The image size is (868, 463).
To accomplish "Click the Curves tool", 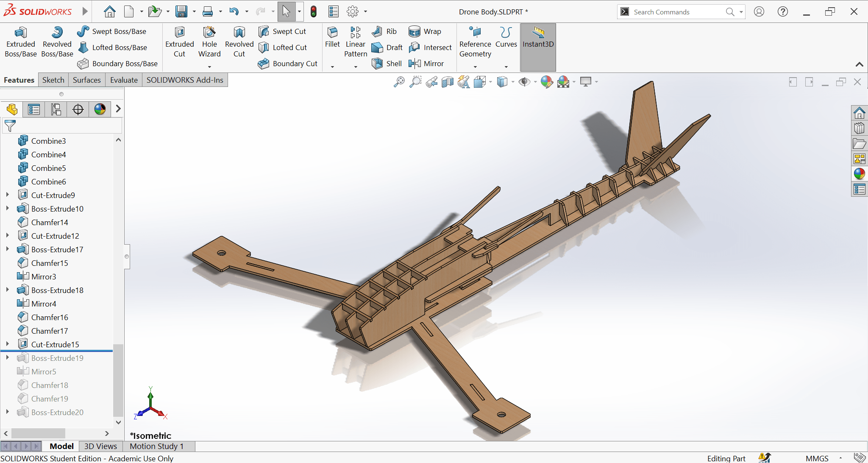I will 506,37.
